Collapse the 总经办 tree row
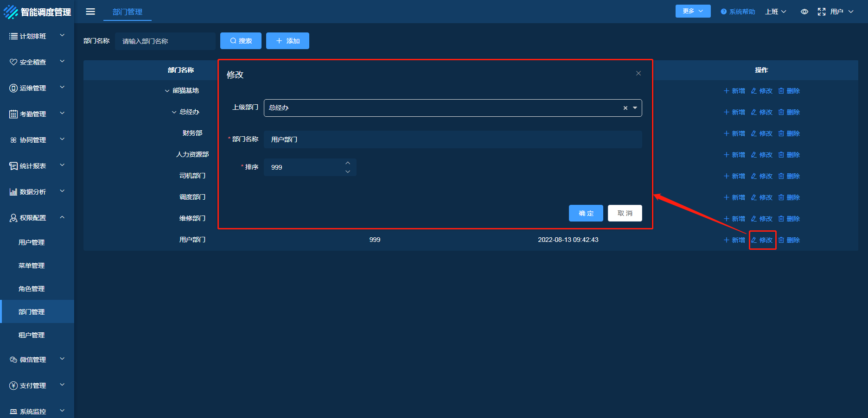Viewport: 868px width, 418px height. coord(174,112)
